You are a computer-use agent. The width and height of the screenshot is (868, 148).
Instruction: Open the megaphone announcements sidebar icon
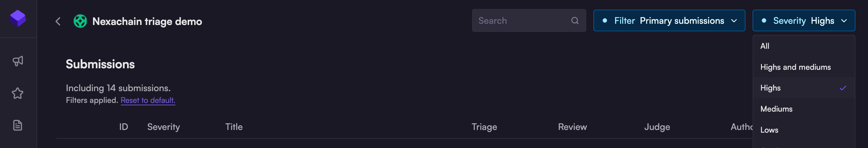click(x=18, y=61)
